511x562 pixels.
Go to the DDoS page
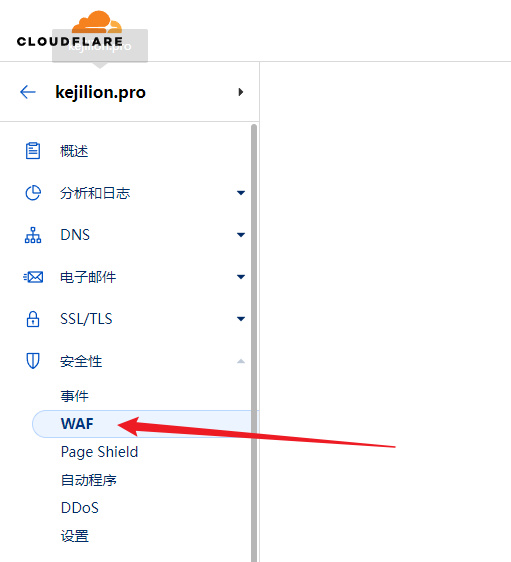80,508
